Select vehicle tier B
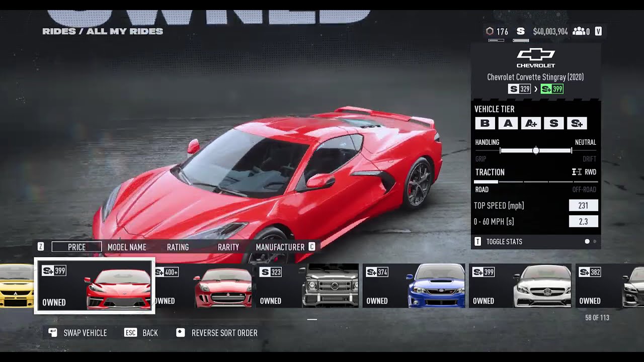 (485, 123)
